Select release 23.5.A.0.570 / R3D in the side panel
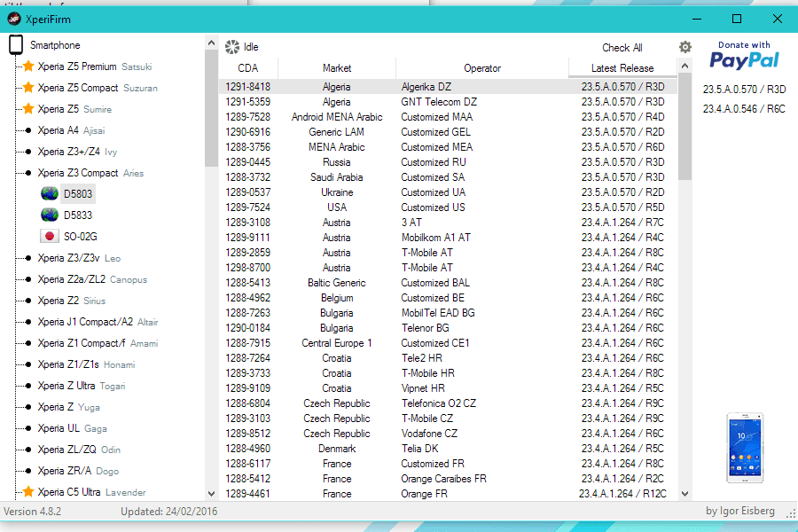Screen dimensions: 798x532 744,90
